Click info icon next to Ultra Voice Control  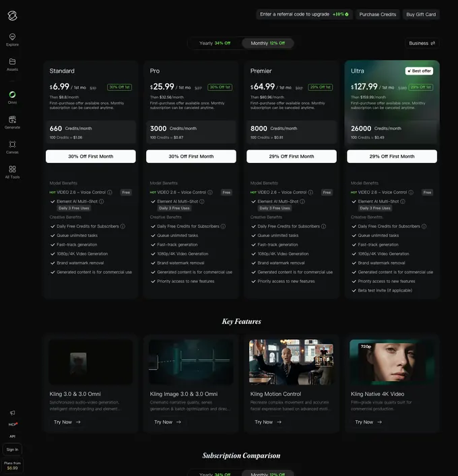point(411,193)
